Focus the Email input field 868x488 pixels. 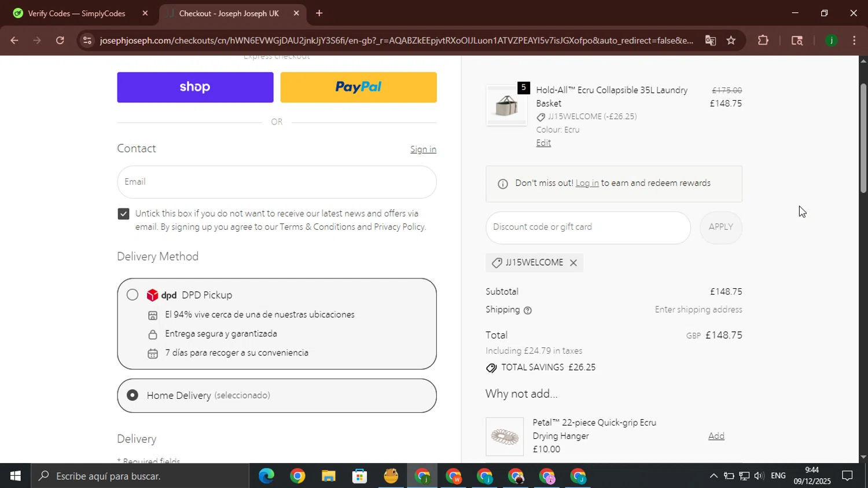coord(277,182)
